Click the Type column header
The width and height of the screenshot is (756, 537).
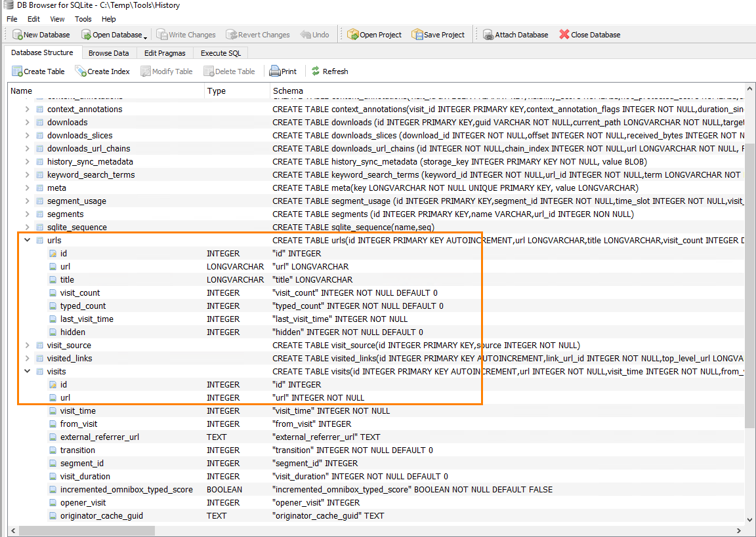pyautogui.click(x=237, y=90)
